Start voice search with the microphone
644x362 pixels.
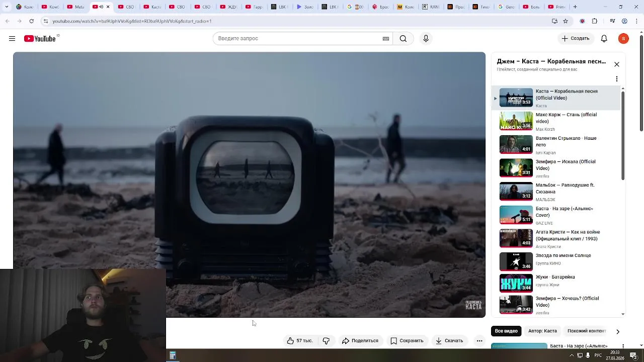[426, 39]
